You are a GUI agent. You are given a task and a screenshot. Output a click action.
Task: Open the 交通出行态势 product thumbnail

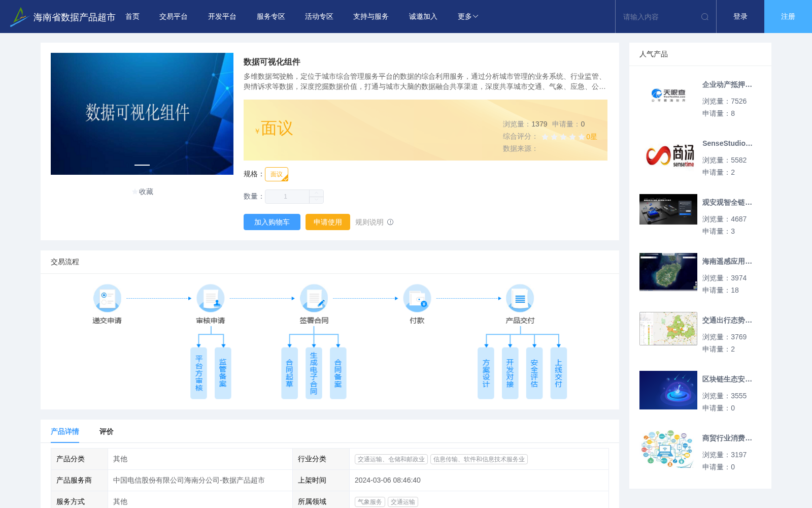pos(668,329)
